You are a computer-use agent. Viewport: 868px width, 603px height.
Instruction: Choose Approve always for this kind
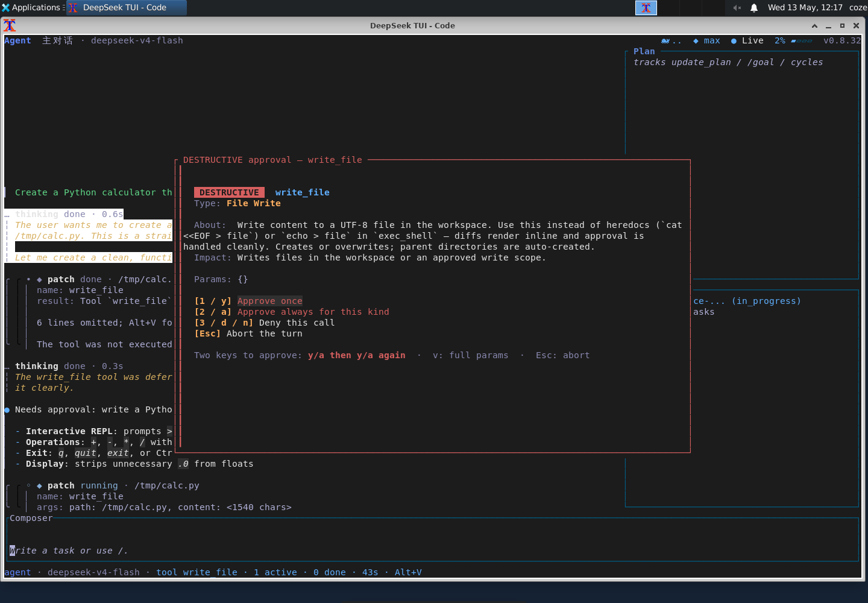[x=313, y=312]
